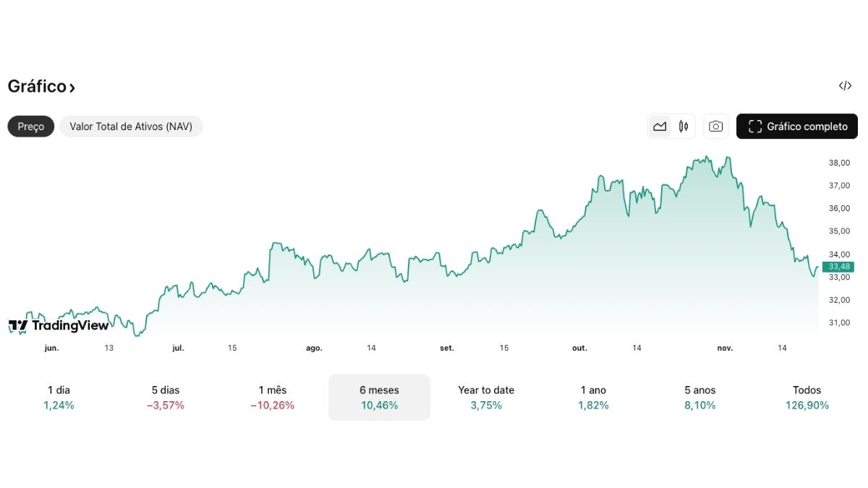Click the fullscreen brackets icon
Viewport: 868px width, 488px height.
(x=754, y=126)
